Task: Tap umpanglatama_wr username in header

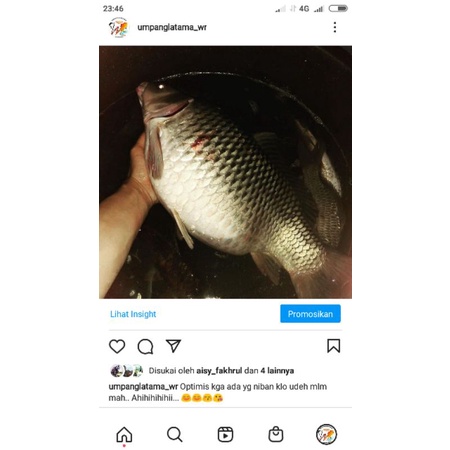Action: [x=172, y=27]
